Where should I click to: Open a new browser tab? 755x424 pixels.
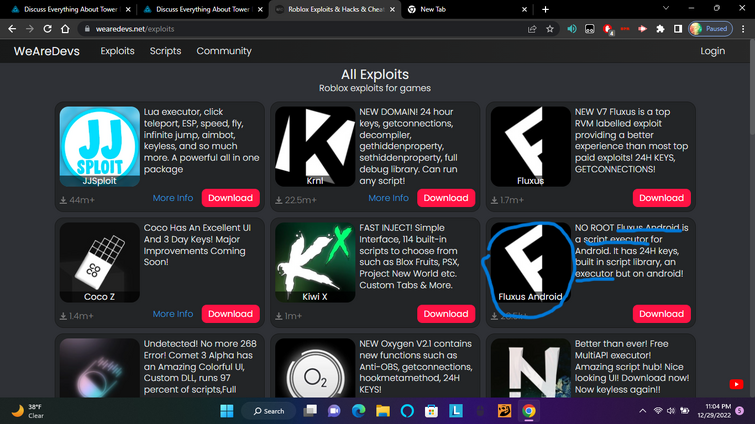pyautogui.click(x=545, y=9)
